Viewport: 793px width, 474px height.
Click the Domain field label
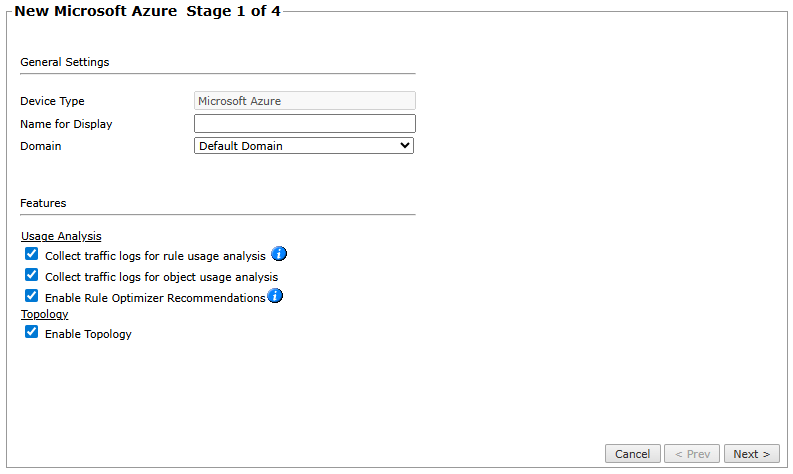pyautogui.click(x=41, y=146)
